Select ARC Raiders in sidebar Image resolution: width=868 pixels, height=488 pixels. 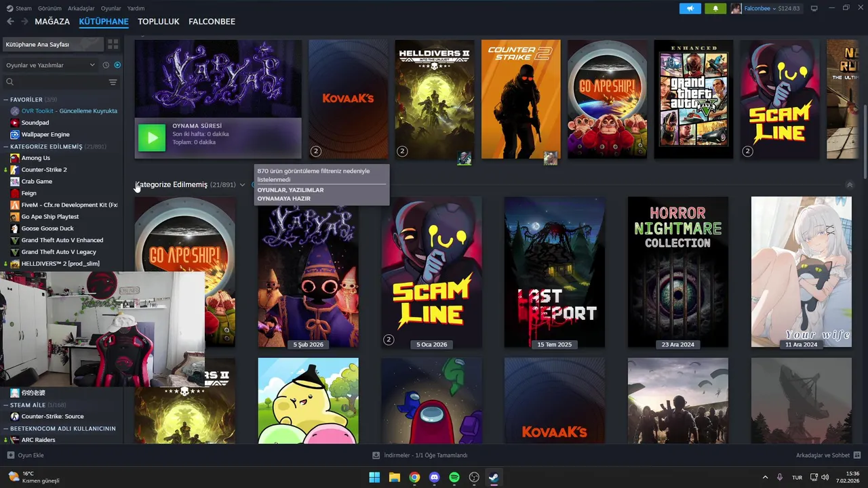point(38,440)
